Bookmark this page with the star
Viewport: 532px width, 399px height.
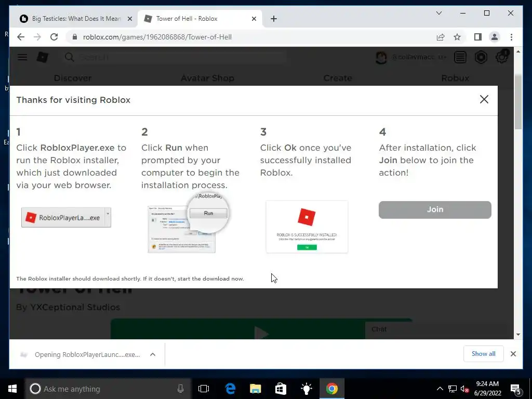pyautogui.click(x=457, y=37)
